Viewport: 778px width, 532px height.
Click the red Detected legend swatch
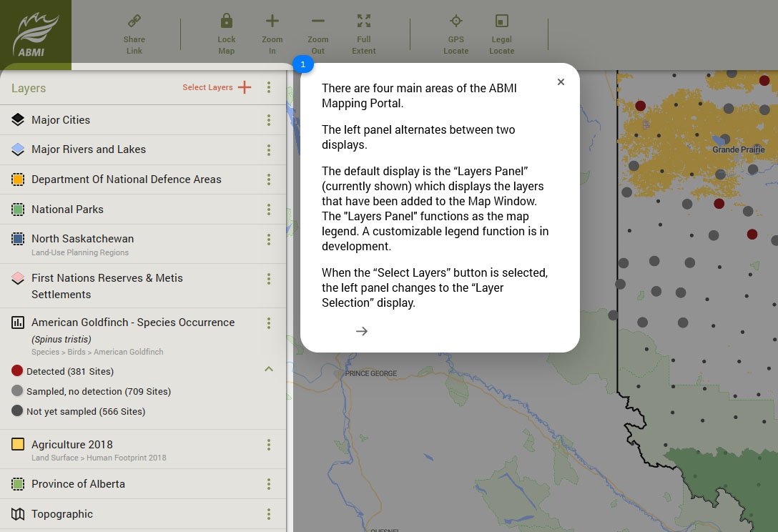point(17,370)
